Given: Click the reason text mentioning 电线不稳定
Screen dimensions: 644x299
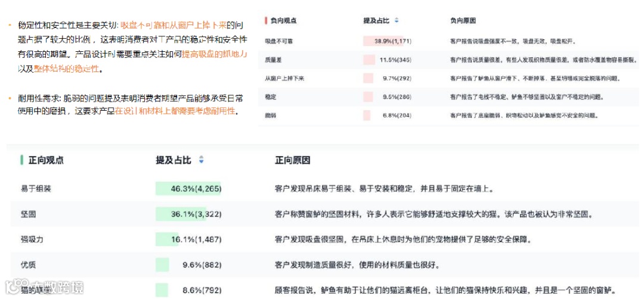Looking at the screenshot, I should [x=527, y=97].
